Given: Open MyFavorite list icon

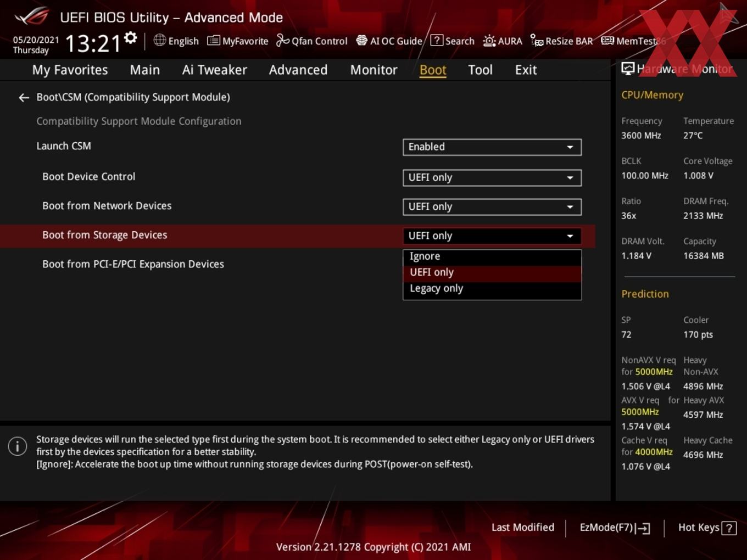Looking at the screenshot, I should pos(214,41).
